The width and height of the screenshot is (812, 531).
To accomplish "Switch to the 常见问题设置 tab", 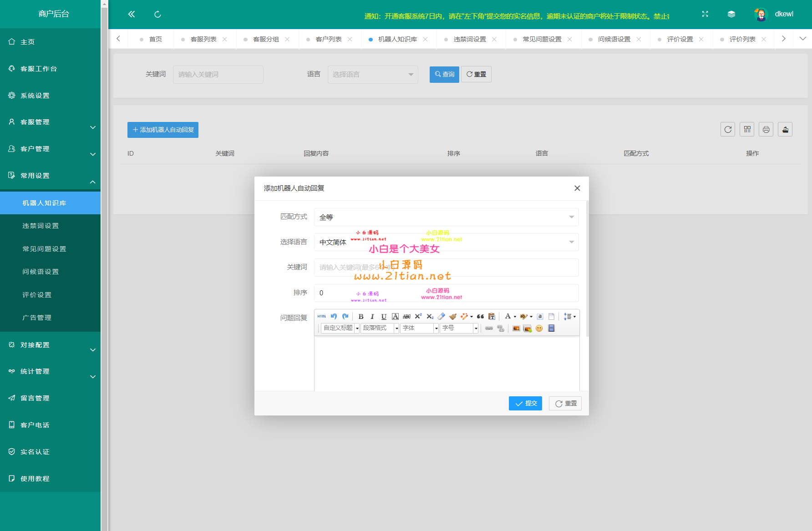I will [542, 39].
